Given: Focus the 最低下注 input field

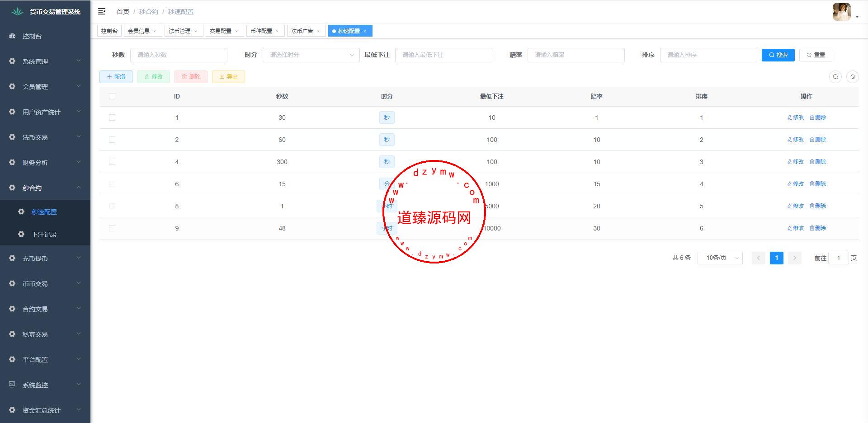Looking at the screenshot, I should tap(443, 55).
